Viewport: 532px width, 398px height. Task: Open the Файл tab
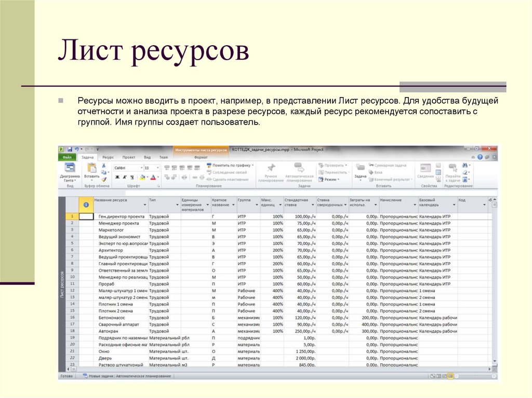coord(67,157)
